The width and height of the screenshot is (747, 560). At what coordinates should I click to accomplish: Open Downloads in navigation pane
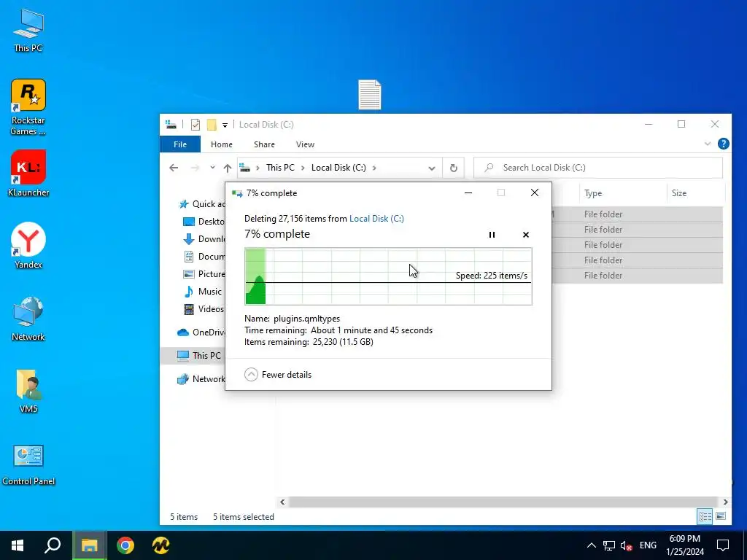[204, 239]
